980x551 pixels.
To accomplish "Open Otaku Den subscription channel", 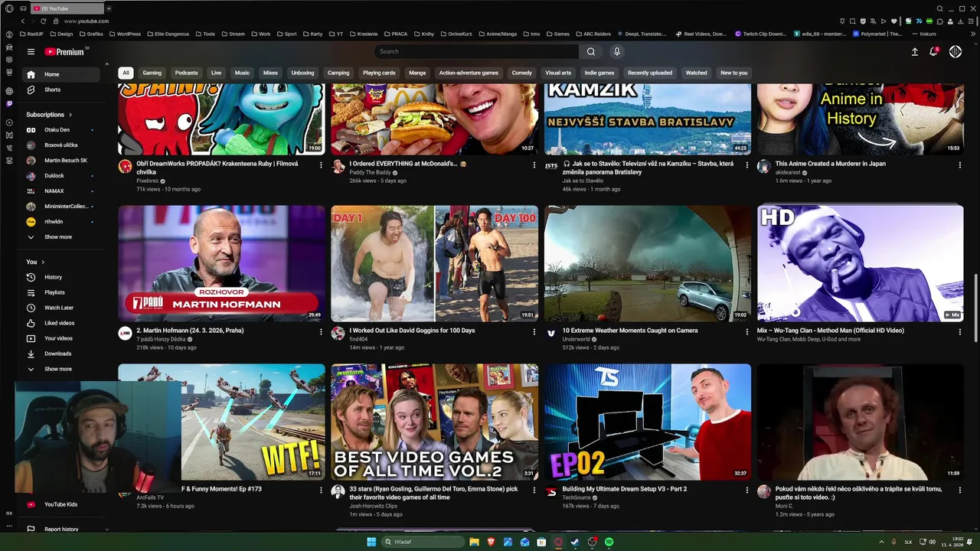I will pos(60,130).
